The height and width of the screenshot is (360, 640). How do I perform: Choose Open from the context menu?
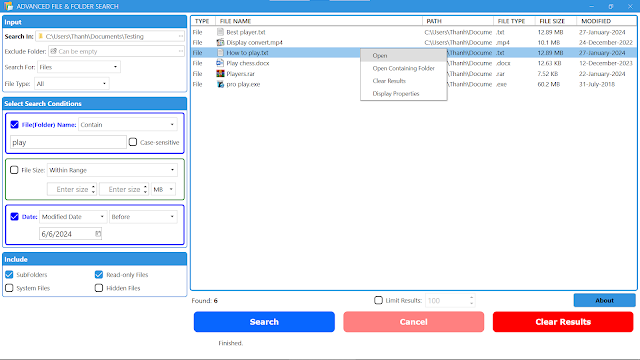[x=404, y=56]
